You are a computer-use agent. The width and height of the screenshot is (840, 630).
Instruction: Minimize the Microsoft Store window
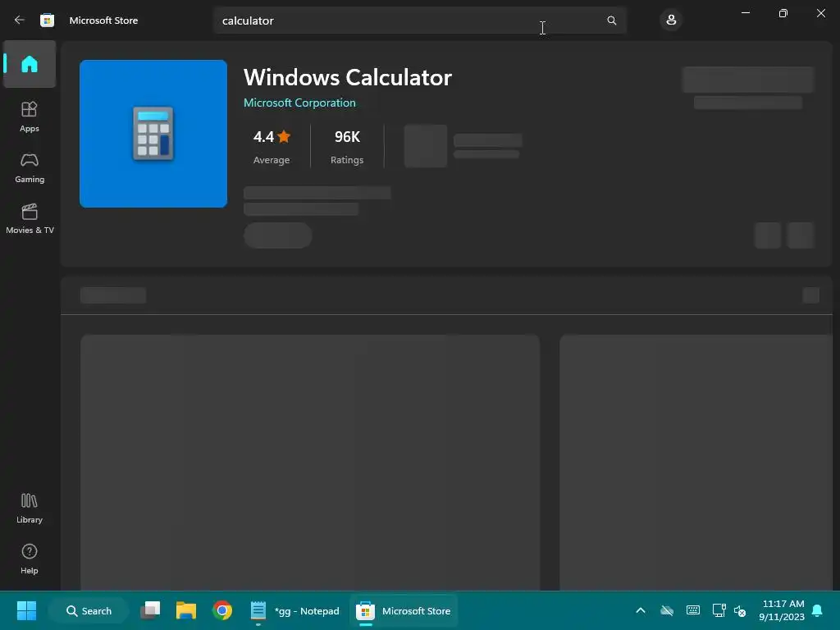(746, 13)
